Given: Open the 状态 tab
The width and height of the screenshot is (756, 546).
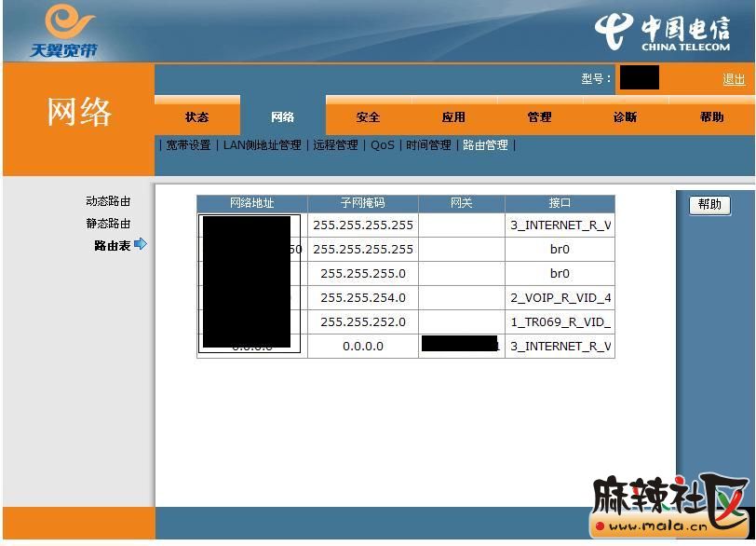Looking at the screenshot, I should point(197,117).
